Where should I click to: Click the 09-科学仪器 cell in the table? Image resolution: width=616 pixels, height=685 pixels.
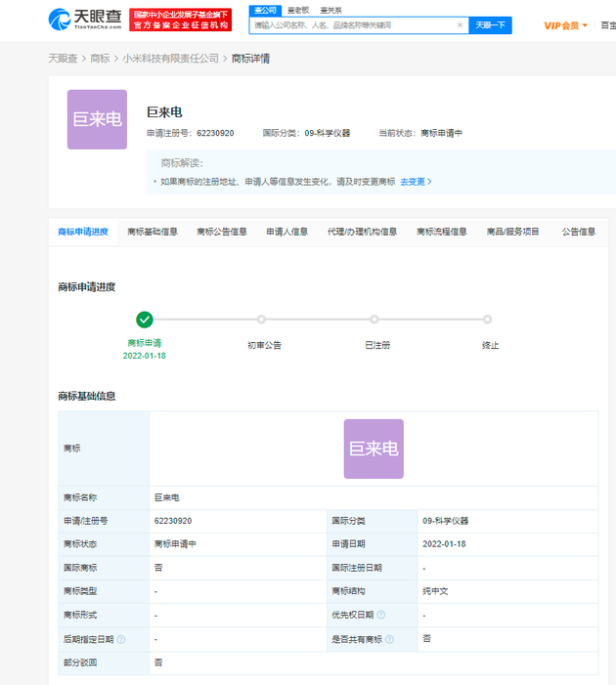pyautogui.click(x=507, y=521)
